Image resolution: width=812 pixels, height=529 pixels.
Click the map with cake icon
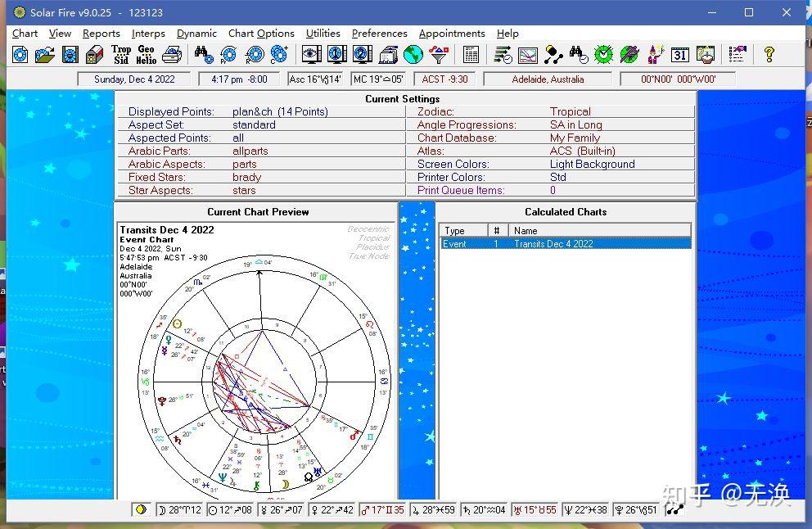tap(706, 54)
